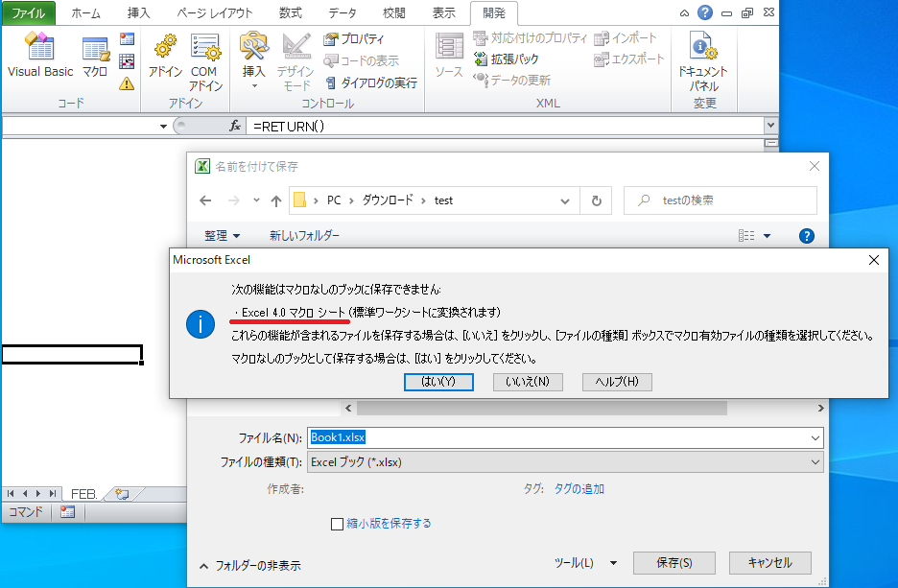Click the testの検索 search box

pos(721,200)
